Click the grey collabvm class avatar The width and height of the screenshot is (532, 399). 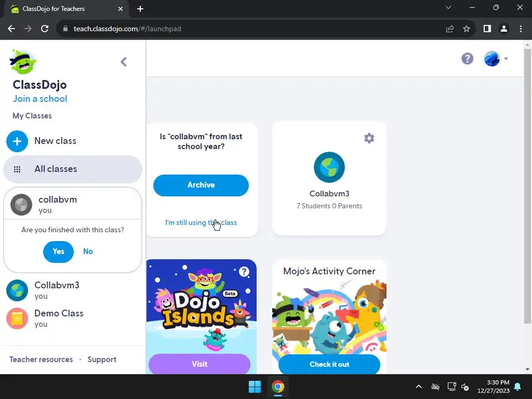pos(21,205)
